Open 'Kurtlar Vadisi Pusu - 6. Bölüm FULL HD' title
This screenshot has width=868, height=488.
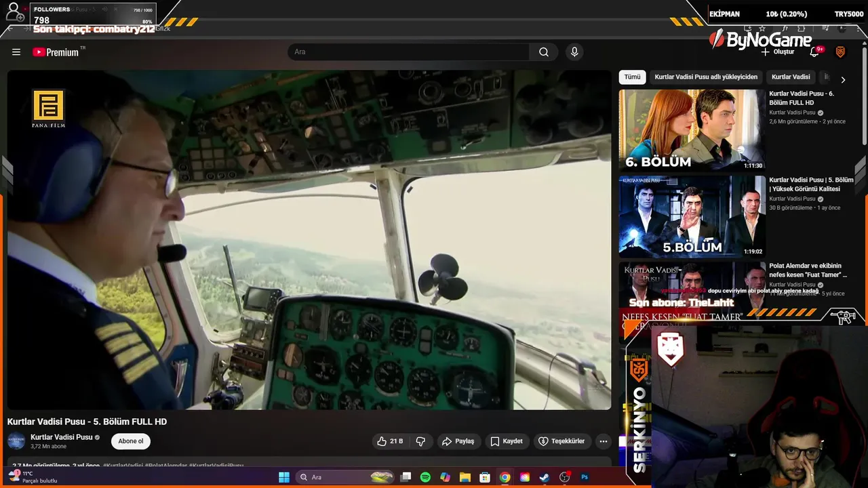(x=802, y=98)
